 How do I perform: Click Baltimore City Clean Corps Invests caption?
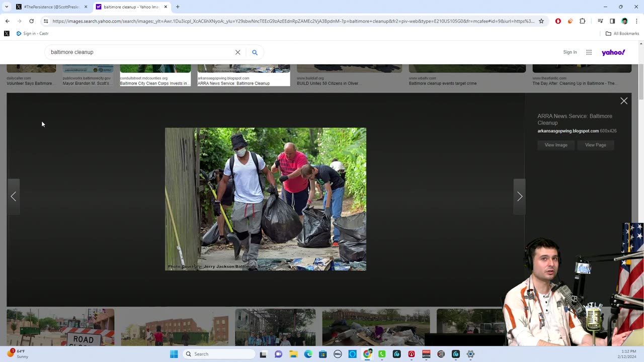coord(154,83)
